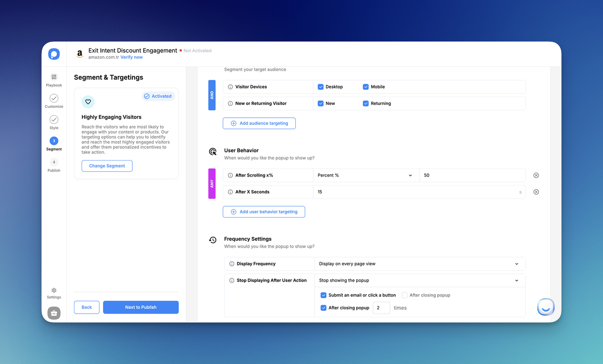Uncheck Submit an email or click a button
This screenshot has width=603, height=364.
click(324, 295)
